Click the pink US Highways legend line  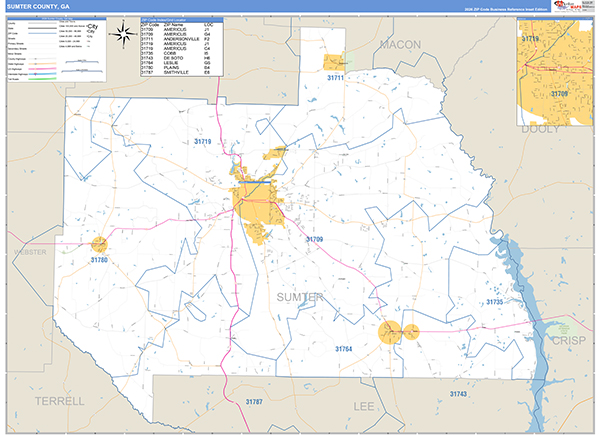tap(42, 69)
